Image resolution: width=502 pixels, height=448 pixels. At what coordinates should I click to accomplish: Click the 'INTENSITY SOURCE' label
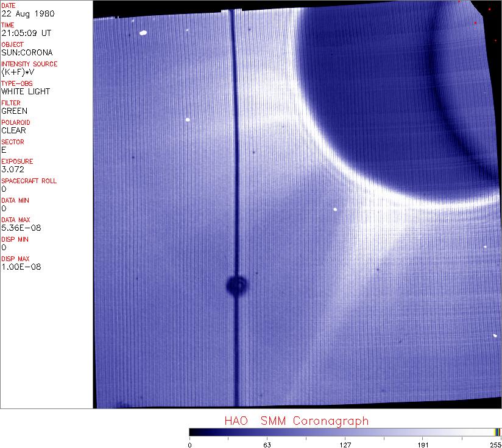[x=29, y=64]
